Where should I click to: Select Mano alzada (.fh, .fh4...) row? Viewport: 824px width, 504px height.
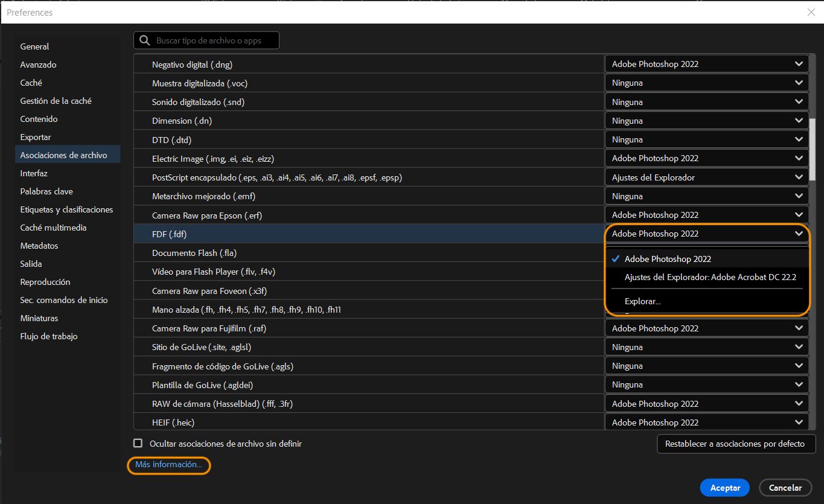(x=369, y=310)
